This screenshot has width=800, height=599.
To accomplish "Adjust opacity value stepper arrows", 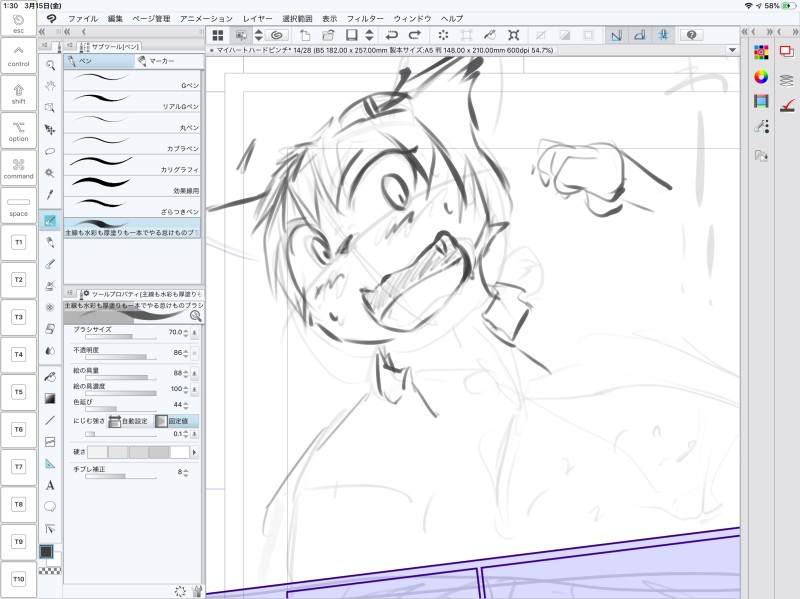I will (186, 353).
